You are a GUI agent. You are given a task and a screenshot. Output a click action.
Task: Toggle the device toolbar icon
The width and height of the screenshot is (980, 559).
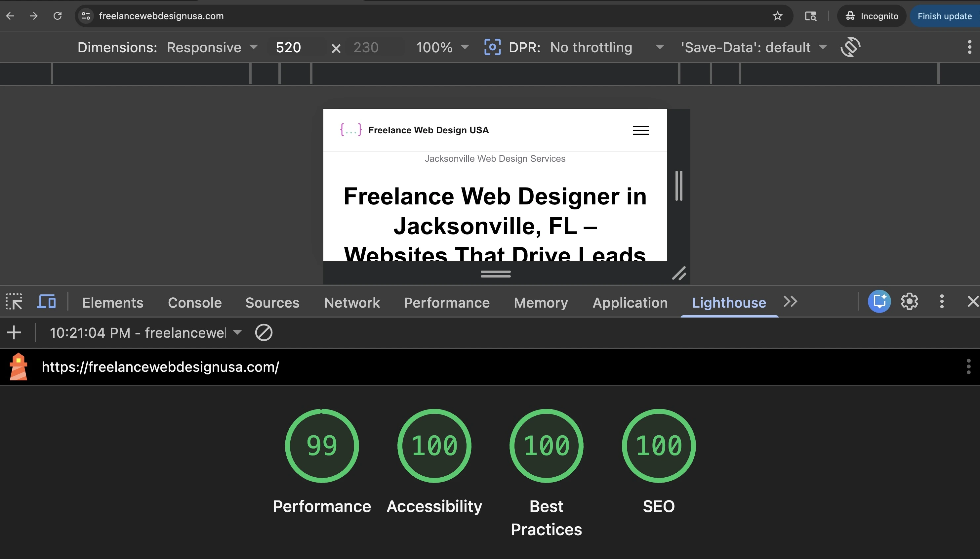pyautogui.click(x=46, y=302)
